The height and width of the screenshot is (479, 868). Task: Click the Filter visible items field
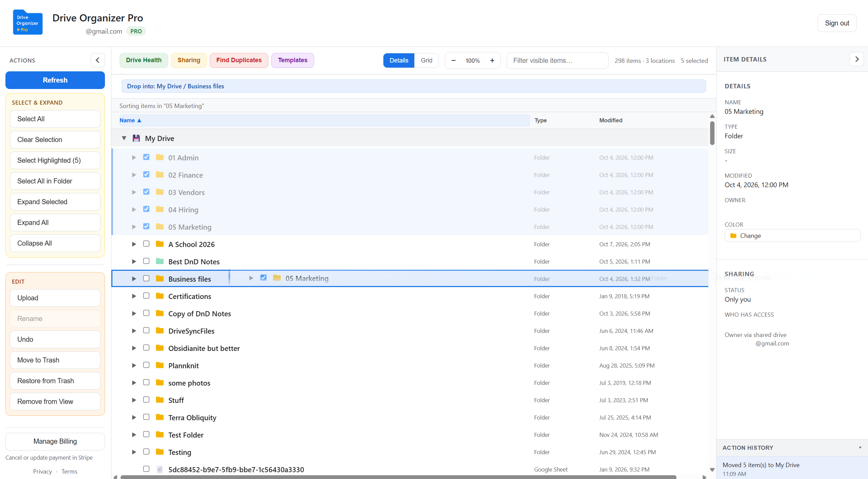coord(557,60)
